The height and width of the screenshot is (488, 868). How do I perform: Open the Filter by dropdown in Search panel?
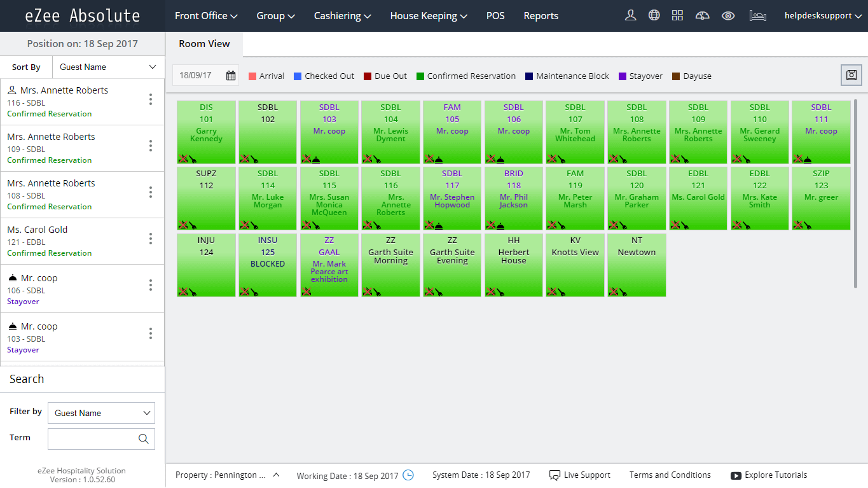click(100, 412)
